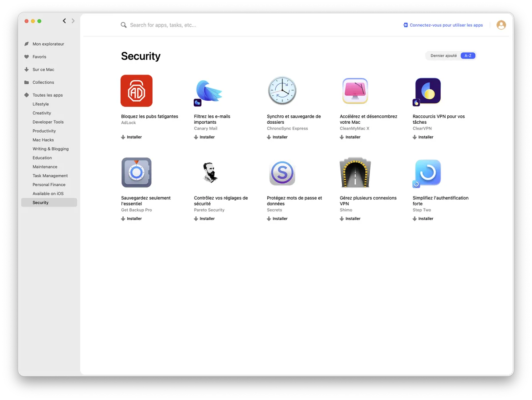Install Shimo
The height and width of the screenshot is (400, 532).
(350, 219)
